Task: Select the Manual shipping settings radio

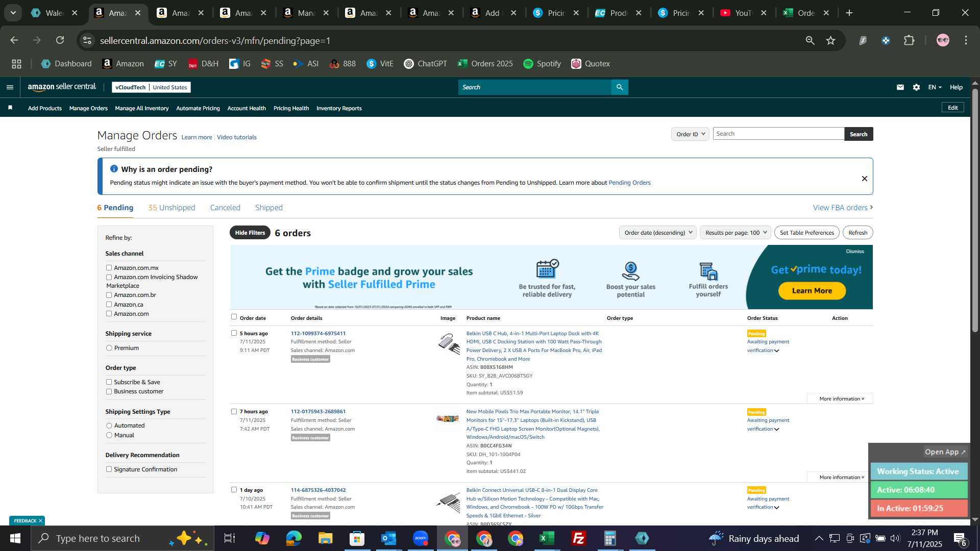Action: [109, 435]
